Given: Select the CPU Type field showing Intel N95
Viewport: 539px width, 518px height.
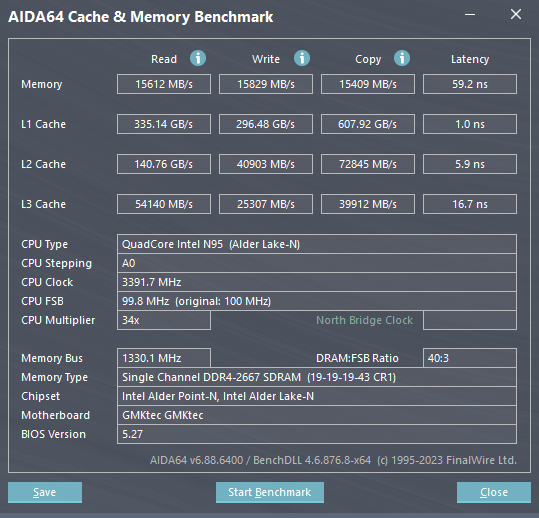Looking at the screenshot, I should pos(317,244).
